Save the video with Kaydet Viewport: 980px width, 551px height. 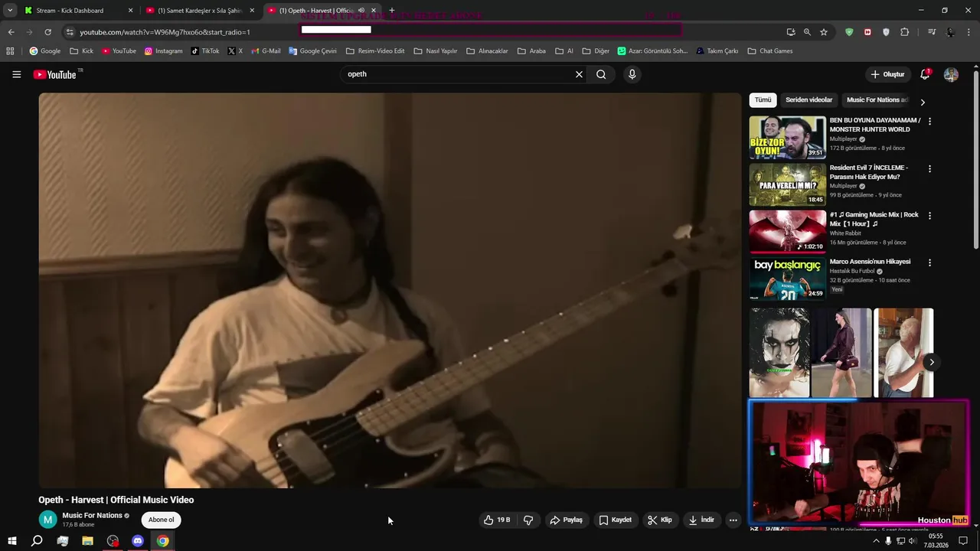click(x=615, y=520)
